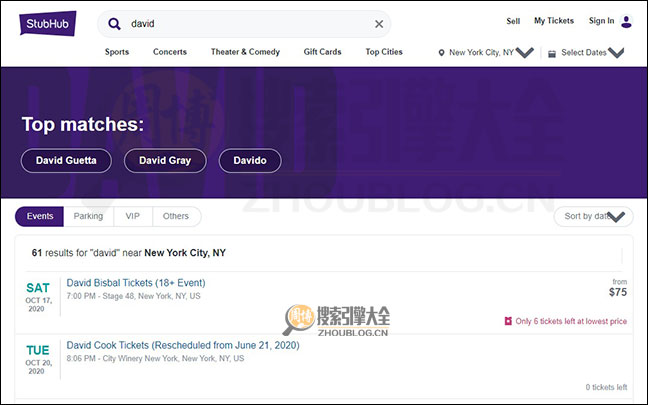Expand the New York City location dropdown

coord(525,52)
